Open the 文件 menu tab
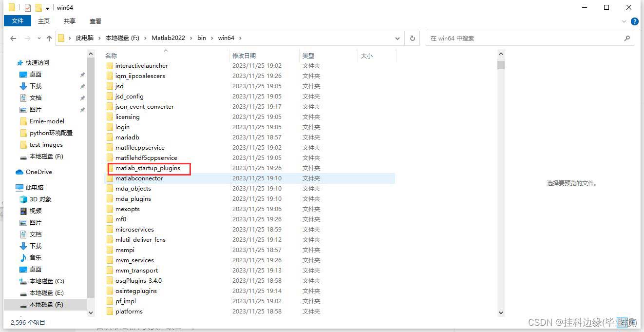This screenshot has height=332, width=644. pos(18,21)
